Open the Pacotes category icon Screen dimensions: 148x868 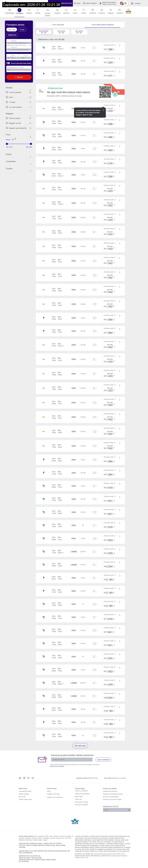coord(29,10)
